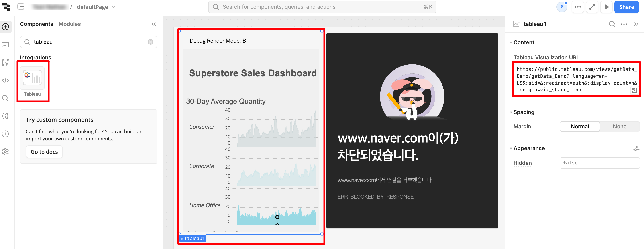Switch to the Modules tab
Image resolution: width=644 pixels, height=249 pixels.
point(70,24)
